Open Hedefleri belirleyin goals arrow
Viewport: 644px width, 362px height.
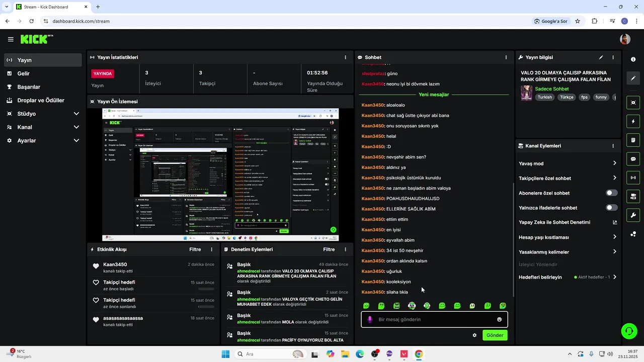(614, 277)
